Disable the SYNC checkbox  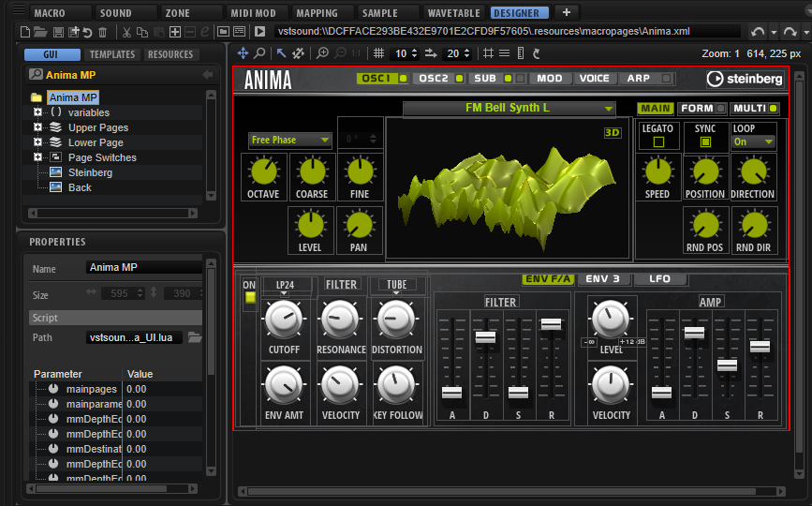705,141
